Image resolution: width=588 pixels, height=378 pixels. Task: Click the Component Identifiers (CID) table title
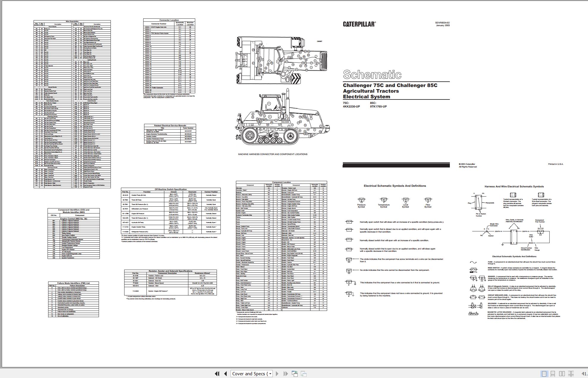[x=74, y=211]
